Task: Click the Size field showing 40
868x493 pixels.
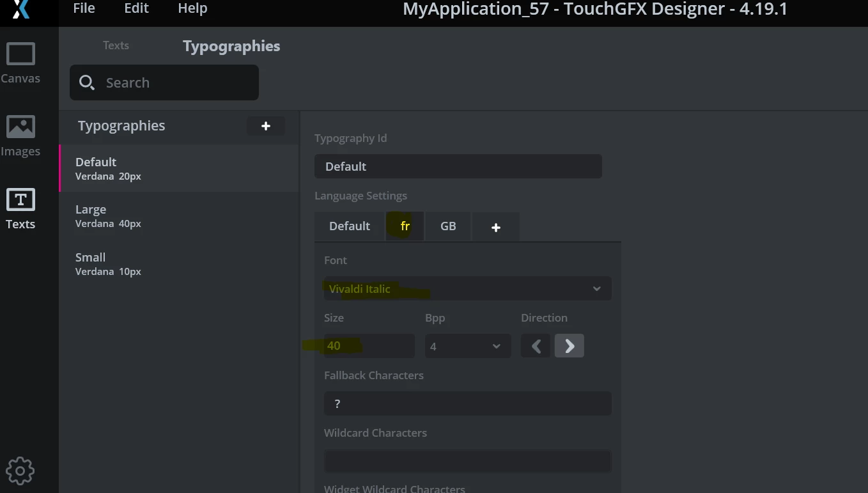Action: click(x=369, y=346)
